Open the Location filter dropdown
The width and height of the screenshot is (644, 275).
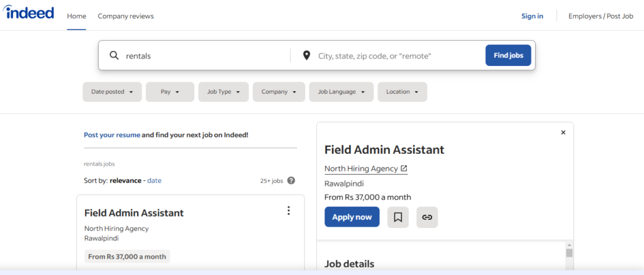402,92
